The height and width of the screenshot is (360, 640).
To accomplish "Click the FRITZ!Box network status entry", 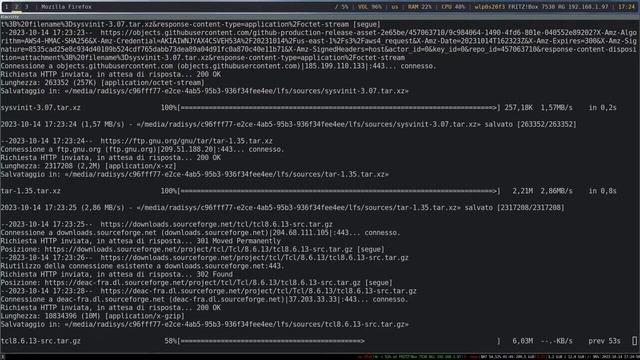I will coord(541,7).
